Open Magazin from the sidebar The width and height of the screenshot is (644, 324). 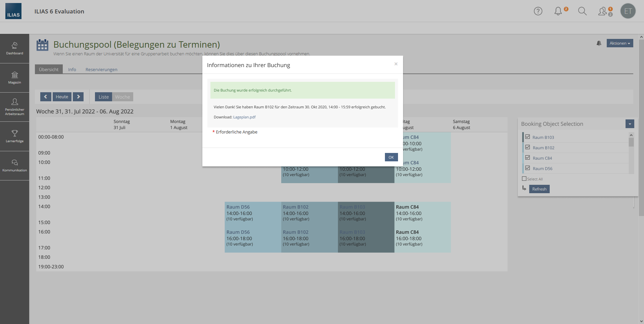pyautogui.click(x=14, y=77)
